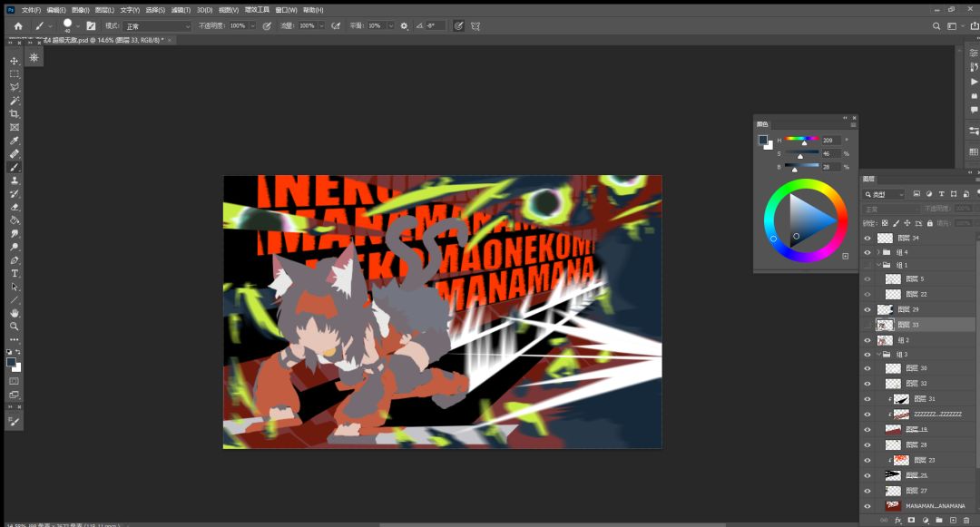Screen dimensions: 980x527
Task: Open opacity 100% dropdown arrow
Action: 252,26
